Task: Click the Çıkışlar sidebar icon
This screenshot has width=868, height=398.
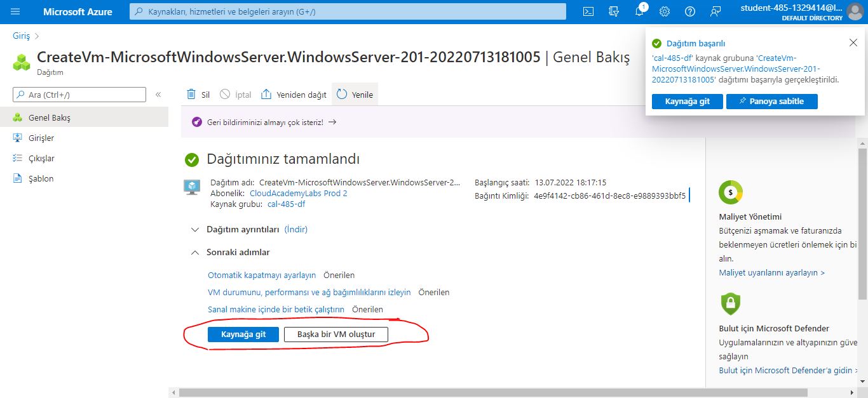Action: pos(18,158)
